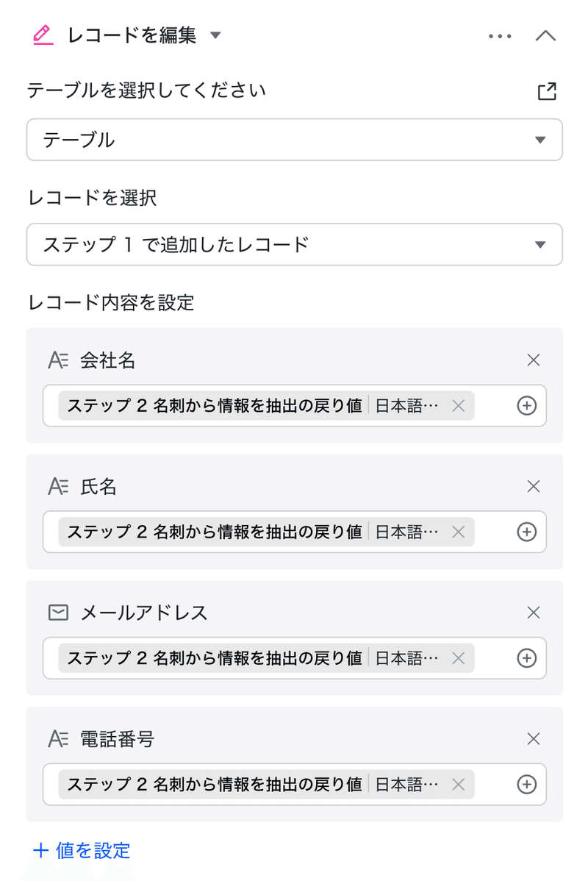Delete the step 2 value tag in 氏名
The width and height of the screenshot is (588, 881).
458,532
